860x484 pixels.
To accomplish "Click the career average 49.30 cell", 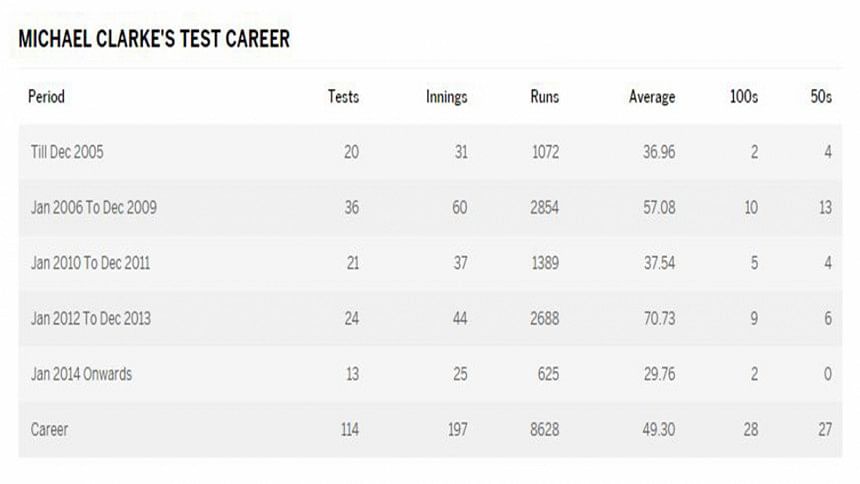I will coord(659,429).
